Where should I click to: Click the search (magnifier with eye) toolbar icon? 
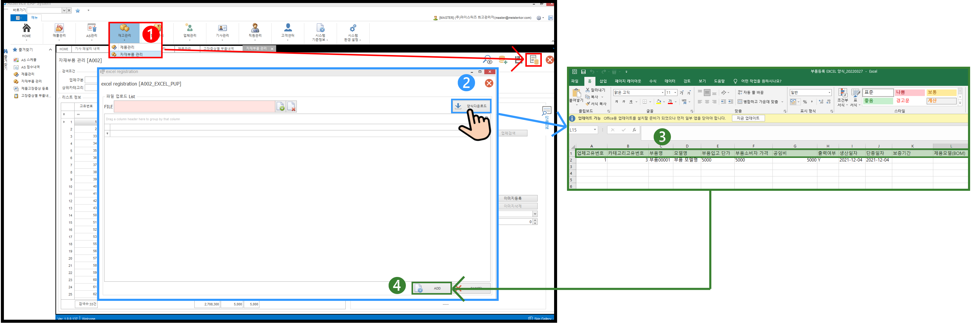tap(487, 60)
